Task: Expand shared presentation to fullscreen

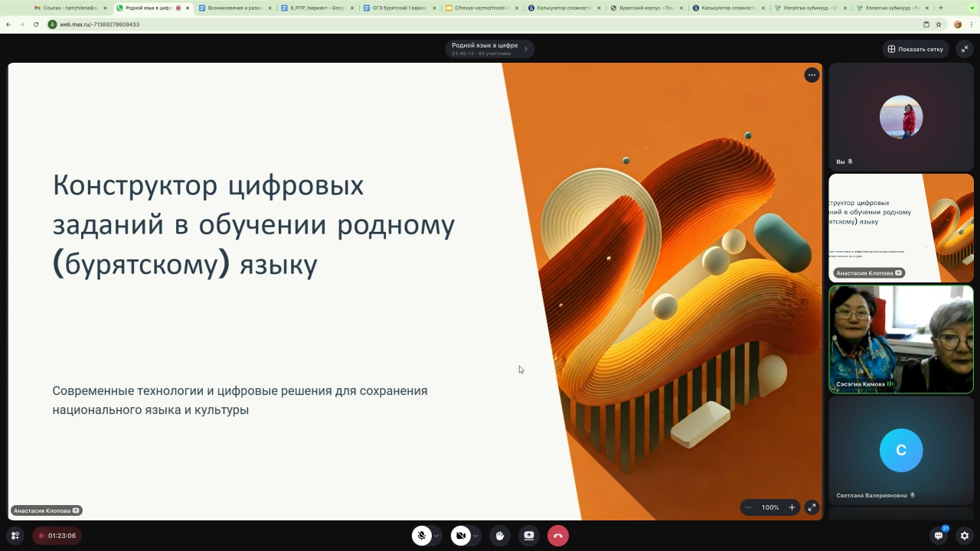Action: click(812, 507)
